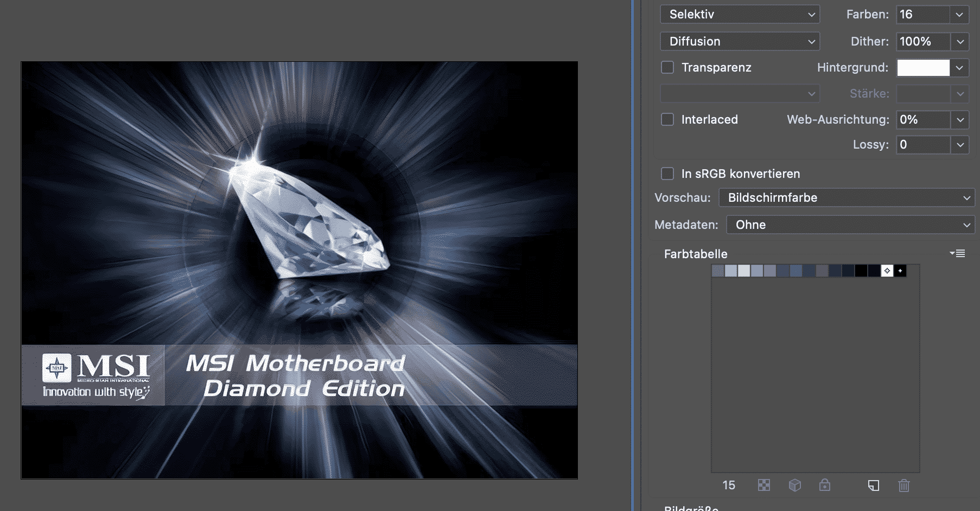Click the Dither field showing 100%
The image size is (980, 511).
click(923, 41)
